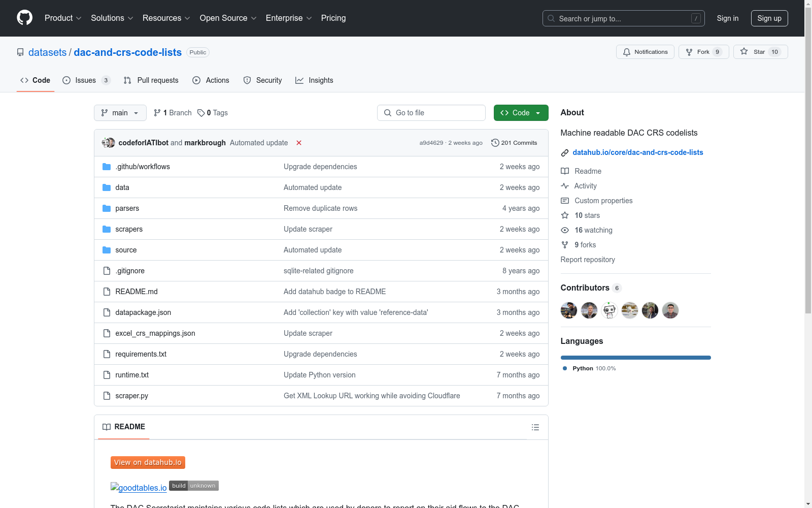This screenshot has width=812, height=508.
Task: Click the Search or jump to field
Action: click(x=624, y=18)
